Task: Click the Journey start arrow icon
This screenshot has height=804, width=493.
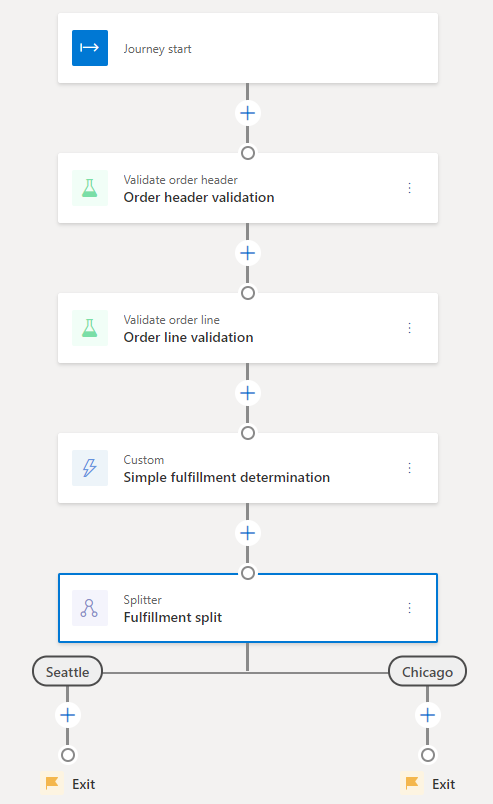Action: pyautogui.click(x=90, y=48)
